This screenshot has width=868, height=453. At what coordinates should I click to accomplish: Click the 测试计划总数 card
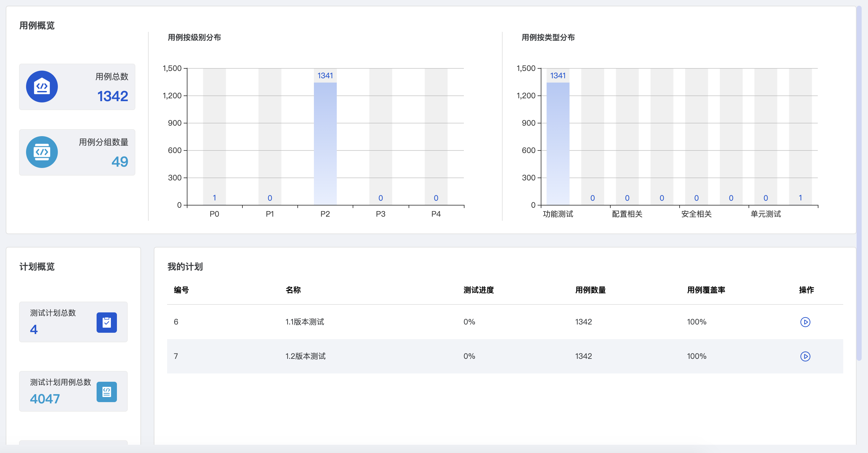click(x=73, y=322)
